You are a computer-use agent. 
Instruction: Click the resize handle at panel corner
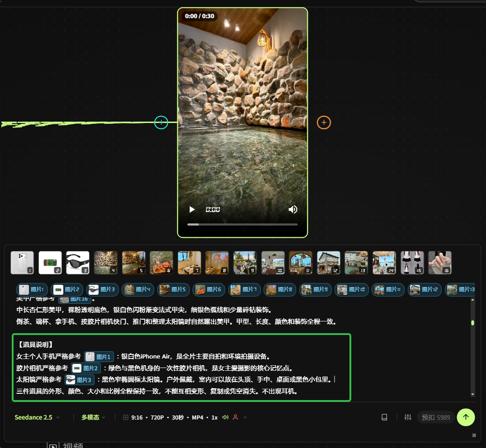pos(474,435)
